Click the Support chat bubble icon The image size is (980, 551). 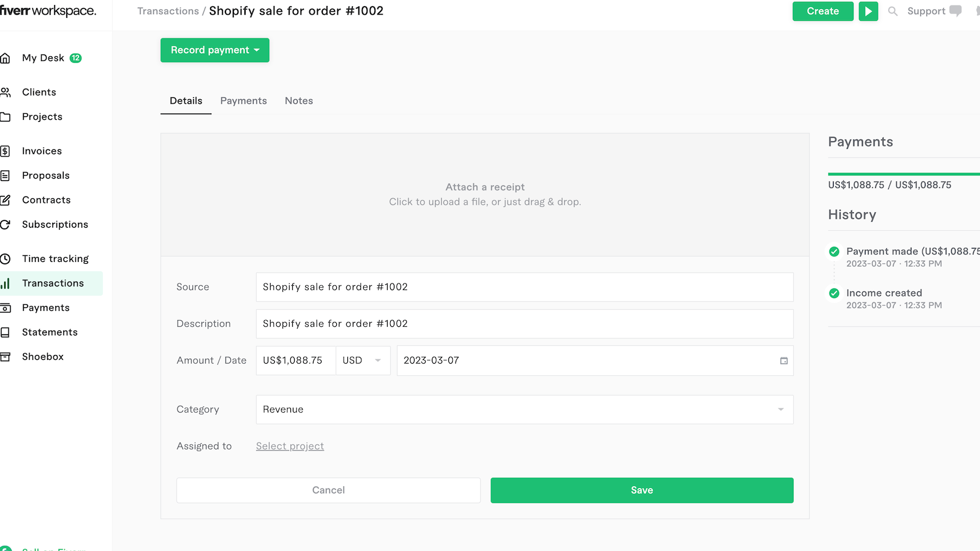pos(956,11)
